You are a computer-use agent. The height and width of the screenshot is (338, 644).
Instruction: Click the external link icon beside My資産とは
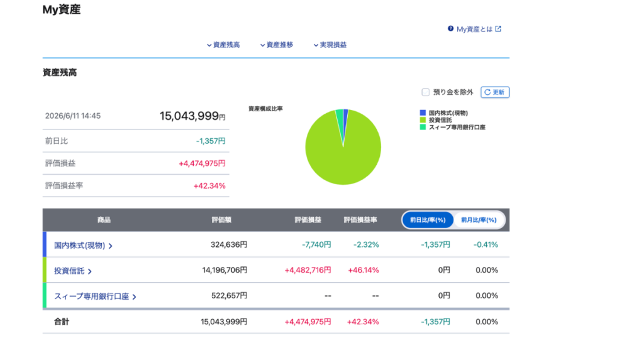[498, 29]
